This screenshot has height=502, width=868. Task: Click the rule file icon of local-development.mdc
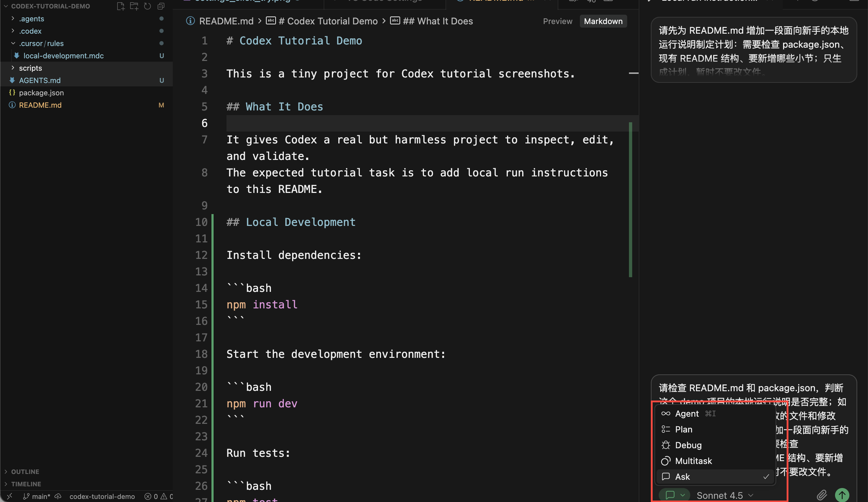coord(16,56)
